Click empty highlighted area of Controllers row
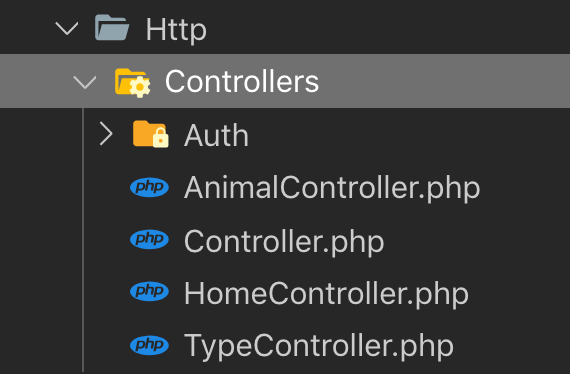 (443, 81)
